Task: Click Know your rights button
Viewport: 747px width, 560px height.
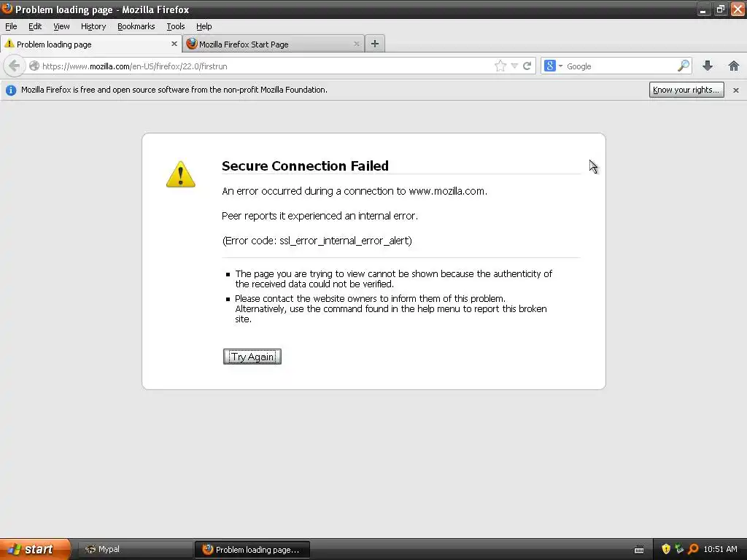Action: pos(686,90)
